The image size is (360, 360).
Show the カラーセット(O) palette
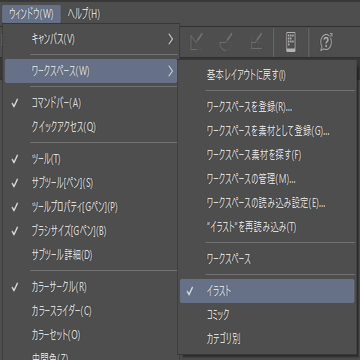coord(91,335)
